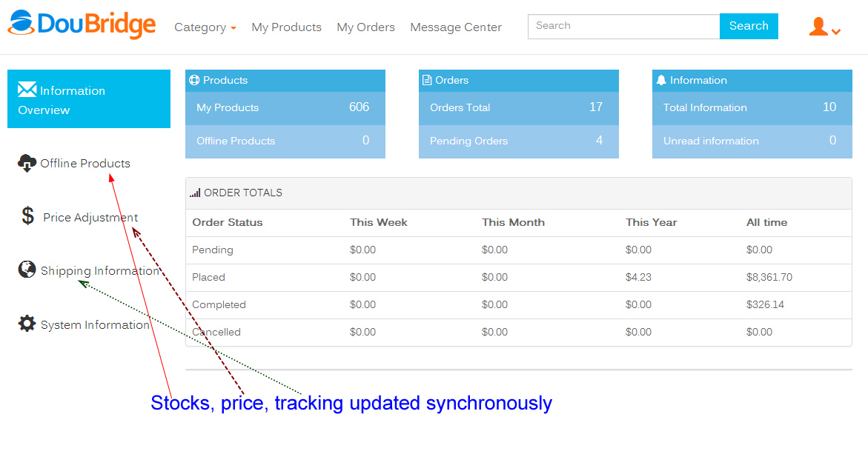
Task: Click the blue Search button
Action: coord(749,26)
